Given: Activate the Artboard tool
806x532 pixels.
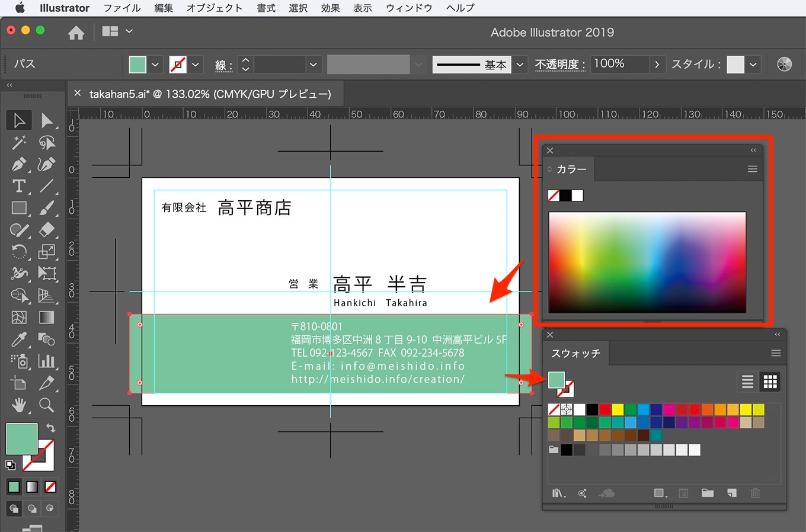Looking at the screenshot, I should (x=19, y=383).
